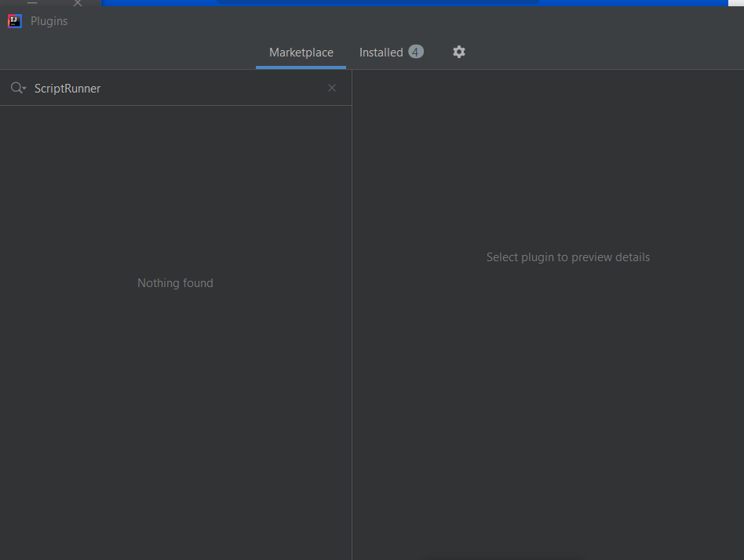Switch to the Marketplace tab
Screen dimensions: 744x560
pos(301,53)
